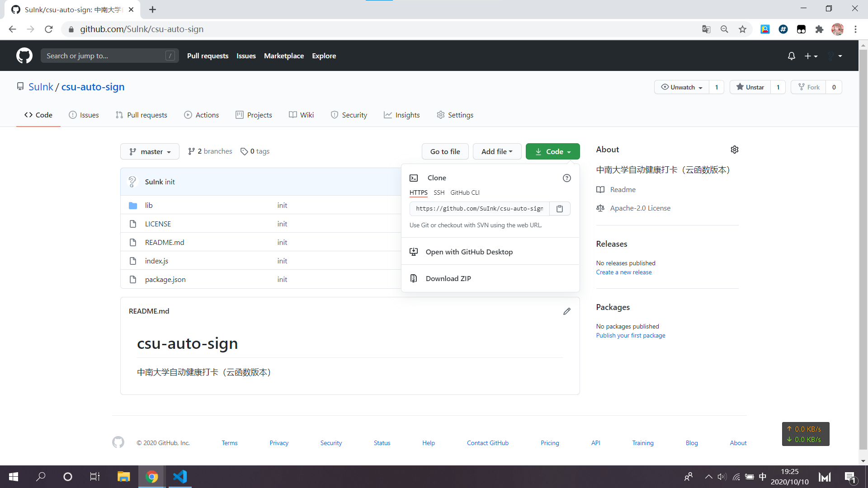Viewport: 868px width, 488px height.
Task: Open Task View on the taskbar
Action: tap(95, 477)
